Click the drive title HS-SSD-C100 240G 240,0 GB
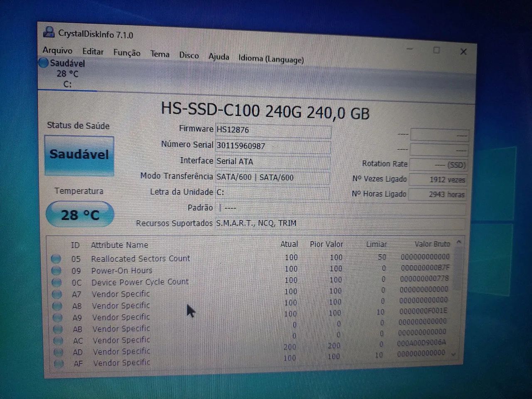 click(265, 111)
